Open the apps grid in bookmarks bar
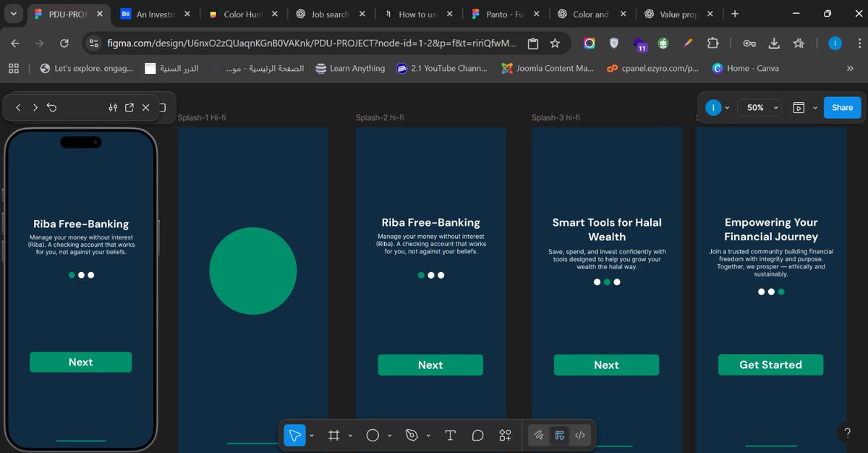The height and width of the screenshot is (453, 868). [13, 68]
